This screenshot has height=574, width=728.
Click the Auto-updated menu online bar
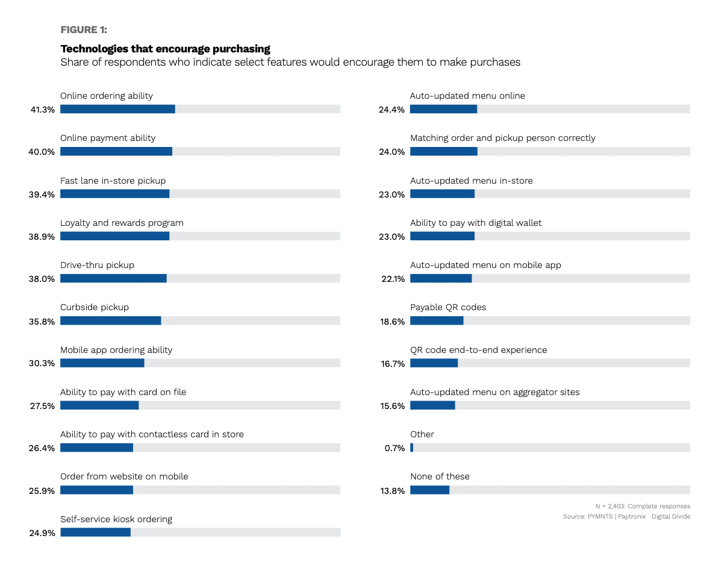click(x=444, y=109)
